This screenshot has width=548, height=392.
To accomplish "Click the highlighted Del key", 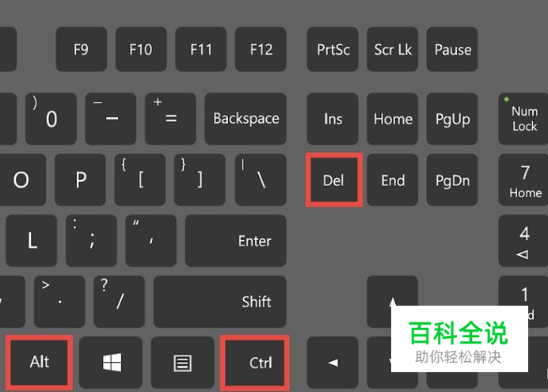I will point(333,180).
